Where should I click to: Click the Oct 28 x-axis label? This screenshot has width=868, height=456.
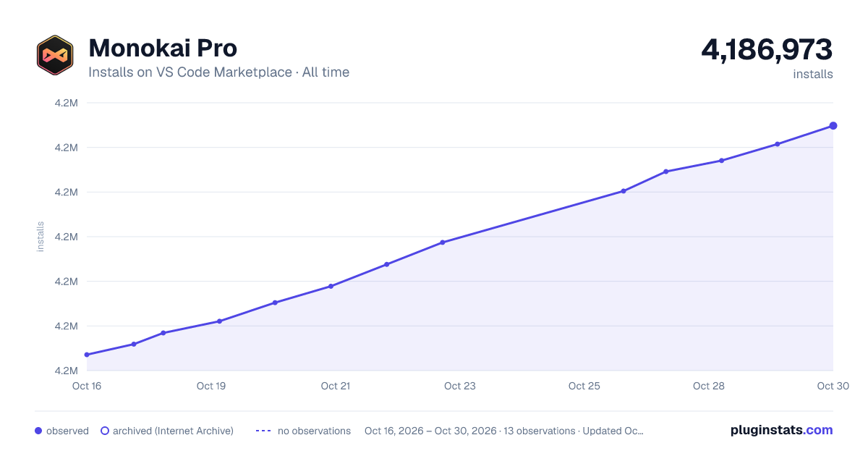(709, 386)
